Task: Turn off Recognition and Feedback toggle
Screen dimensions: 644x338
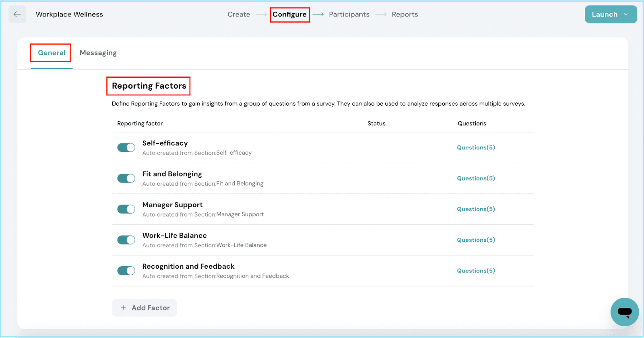Action: click(126, 271)
